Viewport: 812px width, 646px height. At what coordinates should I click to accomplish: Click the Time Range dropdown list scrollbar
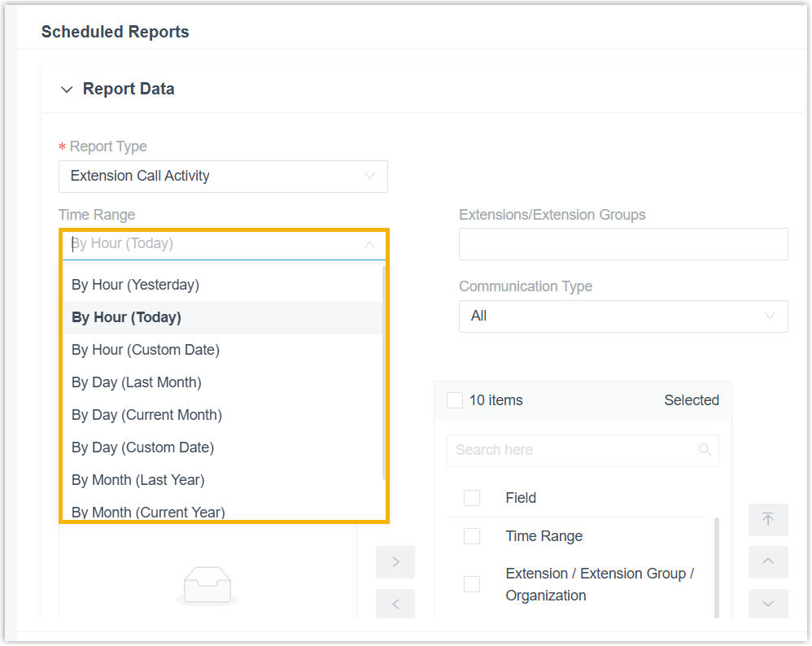point(384,373)
